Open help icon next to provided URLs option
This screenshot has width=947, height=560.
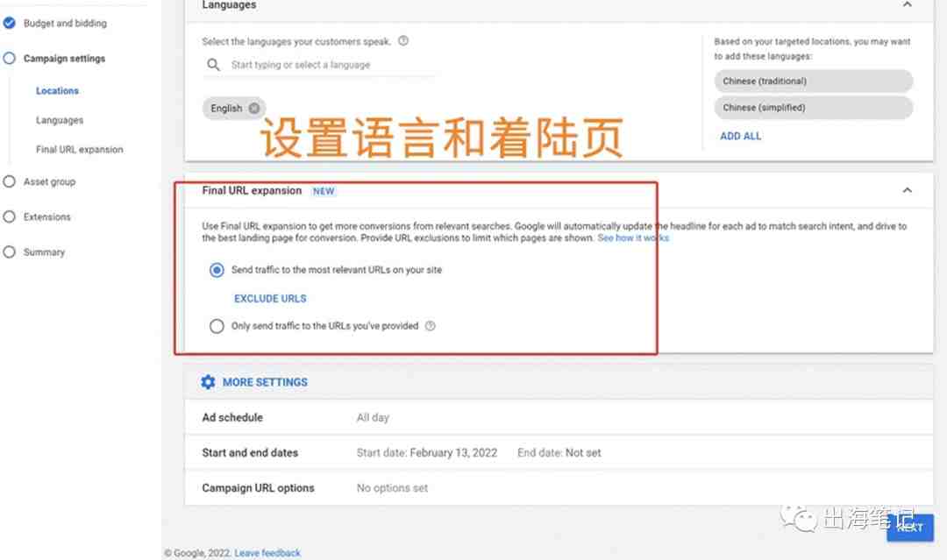coord(430,326)
